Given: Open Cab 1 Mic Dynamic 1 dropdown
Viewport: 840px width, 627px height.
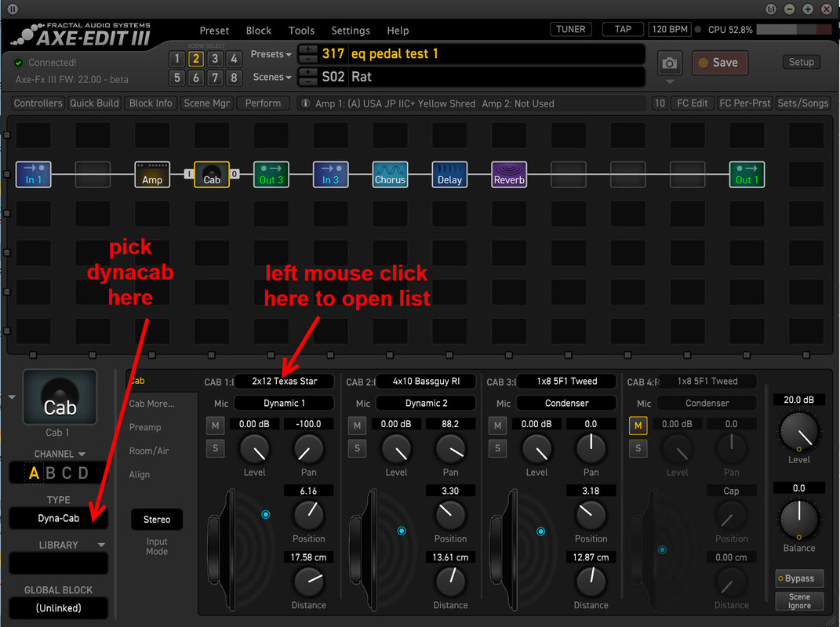Looking at the screenshot, I should (x=285, y=403).
